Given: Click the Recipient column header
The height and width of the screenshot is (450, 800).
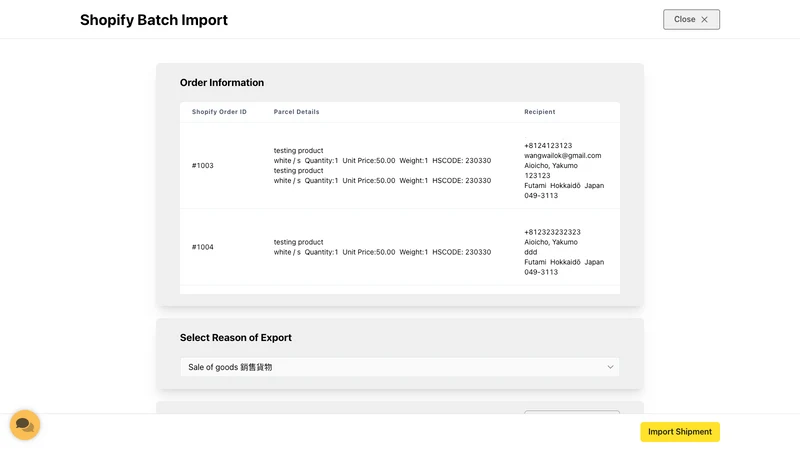Looking at the screenshot, I should [x=539, y=112].
